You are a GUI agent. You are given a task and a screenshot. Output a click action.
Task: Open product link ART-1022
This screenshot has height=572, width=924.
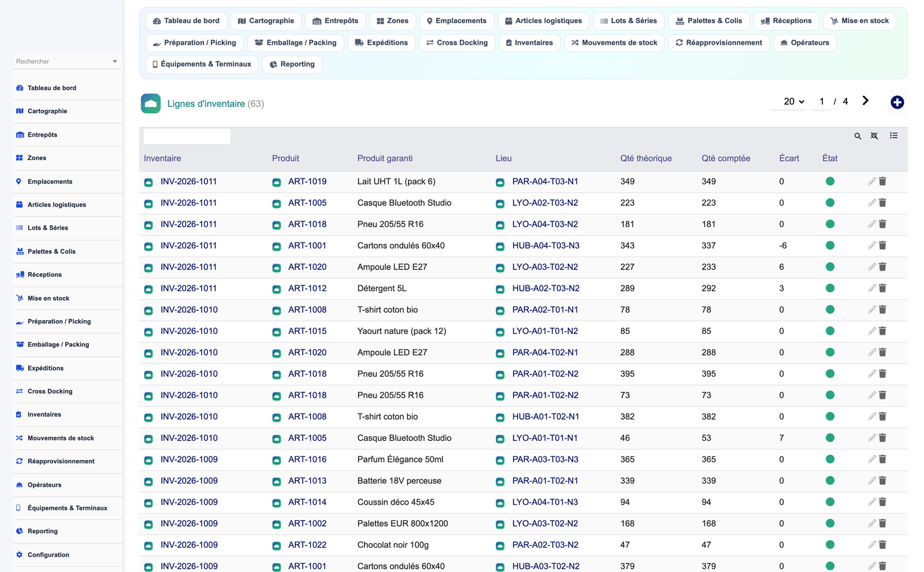click(x=308, y=545)
